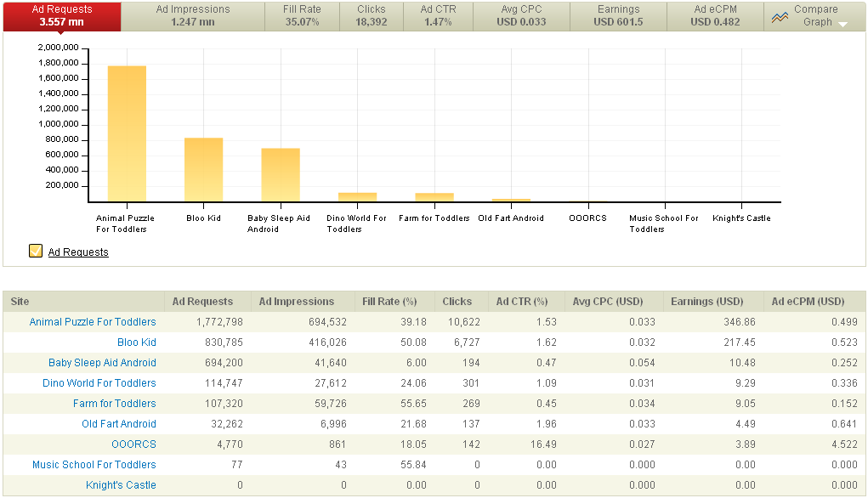868x498 pixels.
Task: Select the Ad Impressions metric tab
Action: point(193,15)
